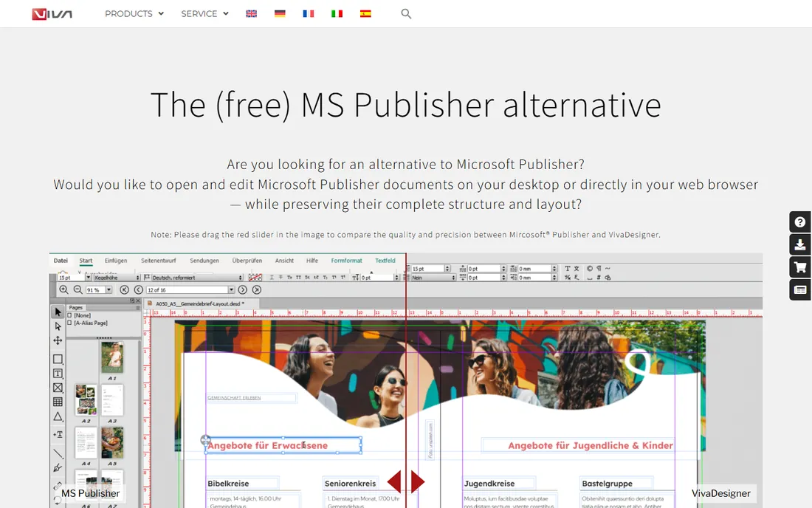Open the Kegelhöhe dropdown
Screen dimensions: 812x508
click(x=117, y=278)
